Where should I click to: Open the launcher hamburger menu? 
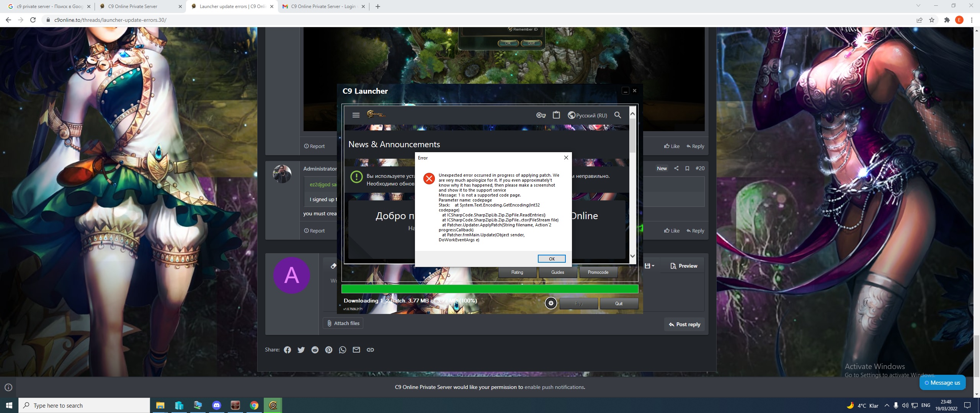coord(356,115)
